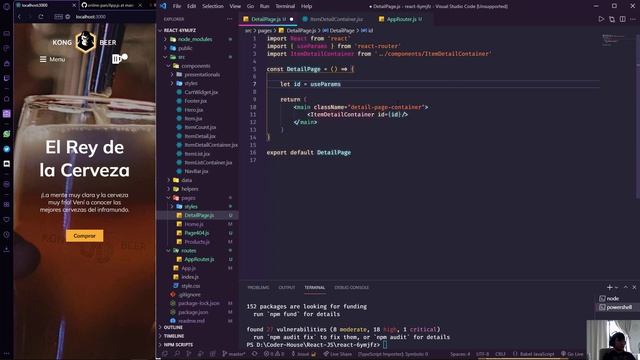Switch to the OUTPUT panel tab

pos(287,287)
